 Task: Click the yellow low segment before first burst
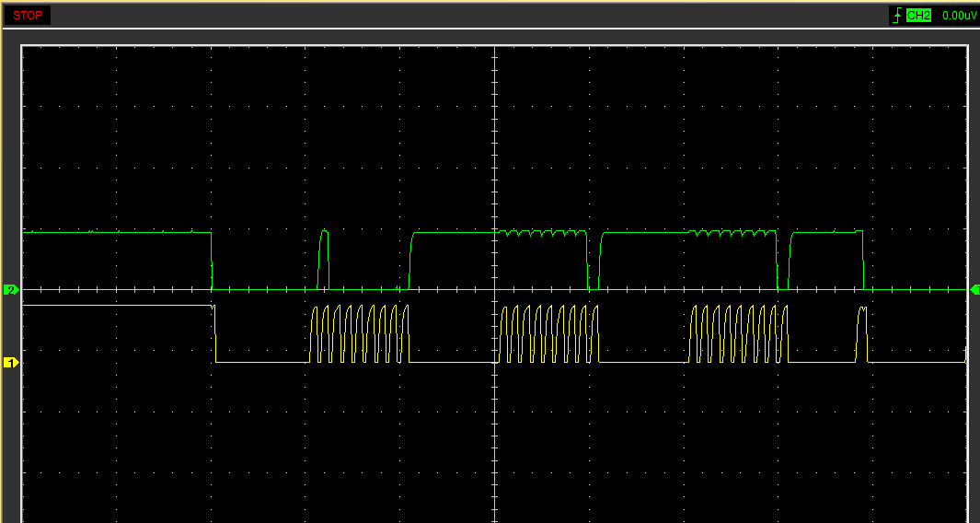pyautogui.click(x=262, y=362)
